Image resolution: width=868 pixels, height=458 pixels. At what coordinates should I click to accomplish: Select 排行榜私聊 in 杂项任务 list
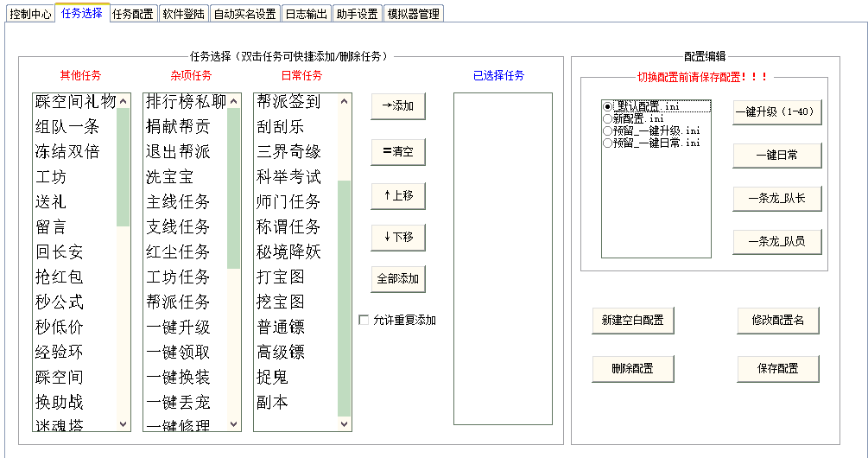pyautogui.click(x=186, y=101)
